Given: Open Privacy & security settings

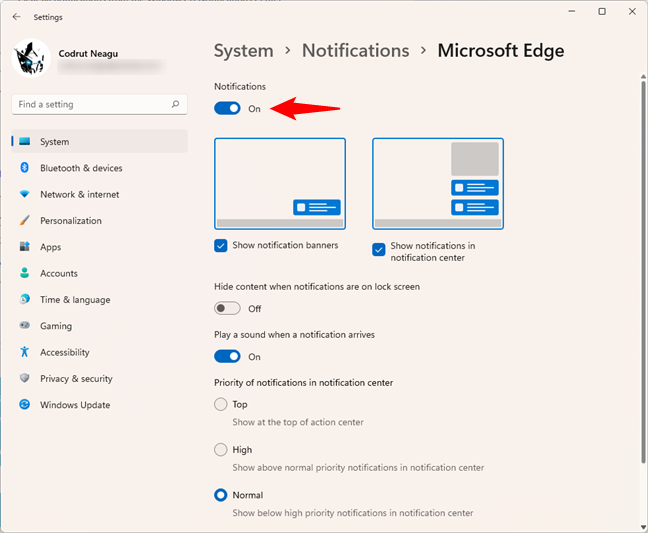Looking at the screenshot, I should 100,378.
